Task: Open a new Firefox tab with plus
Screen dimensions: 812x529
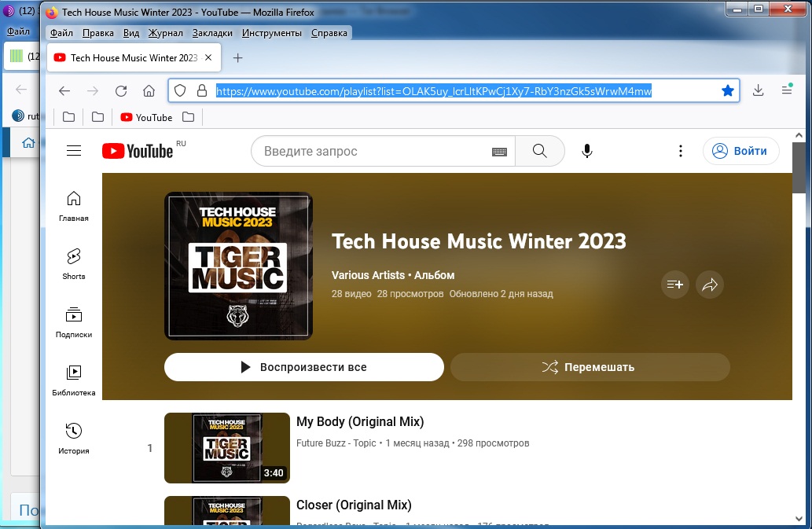Action: (x=238, y=58)
